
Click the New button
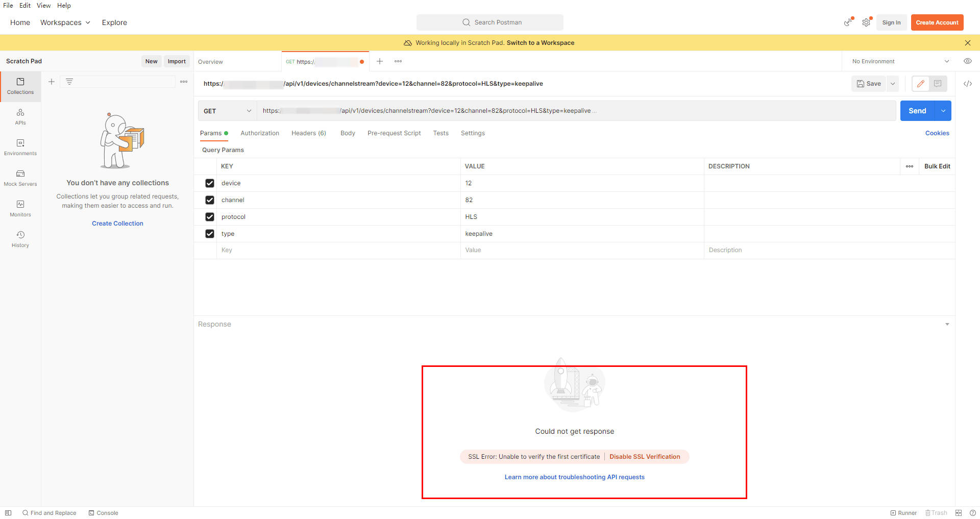(151, 61)
